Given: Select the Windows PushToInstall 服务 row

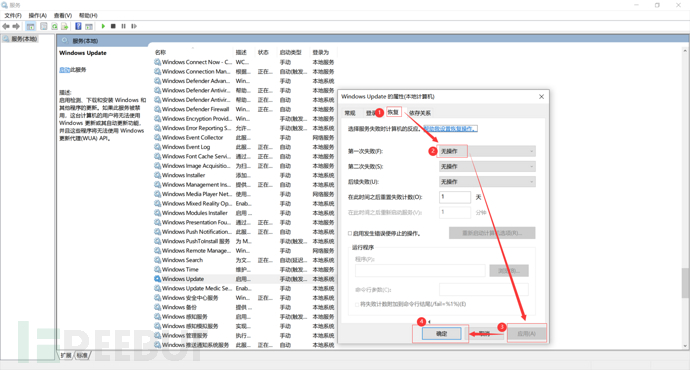Looking at the screenshot, I should point(244,241).
